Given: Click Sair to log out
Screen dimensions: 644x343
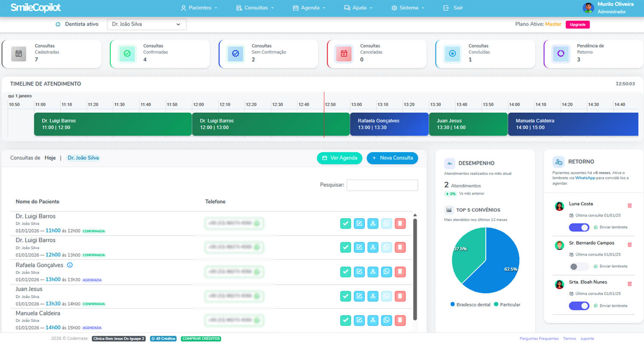Looking at the screenshot, I should pyautogui.click(x=453, y=8).
